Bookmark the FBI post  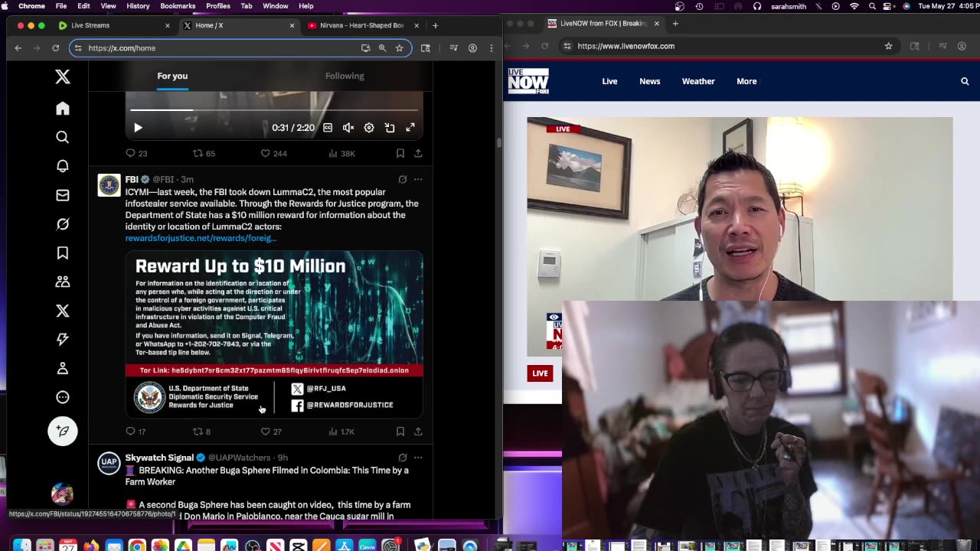point(400,432)
